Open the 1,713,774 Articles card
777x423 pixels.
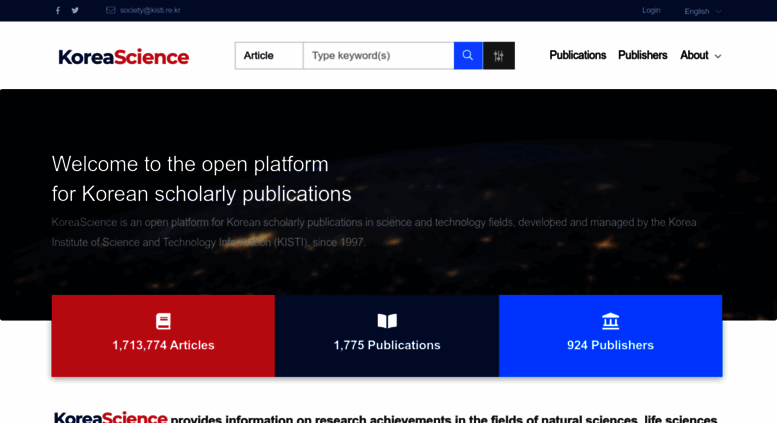point(163,336)
